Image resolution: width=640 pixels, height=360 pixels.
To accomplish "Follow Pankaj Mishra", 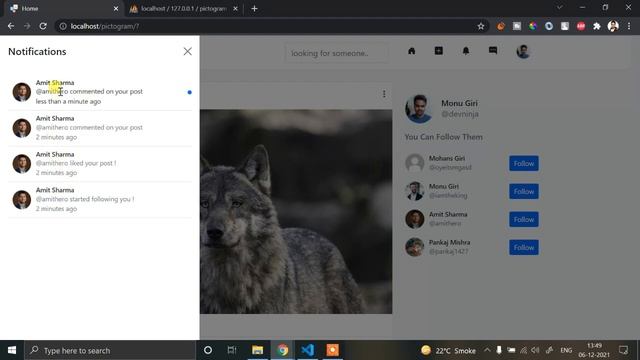I will (x=524, y=247).
